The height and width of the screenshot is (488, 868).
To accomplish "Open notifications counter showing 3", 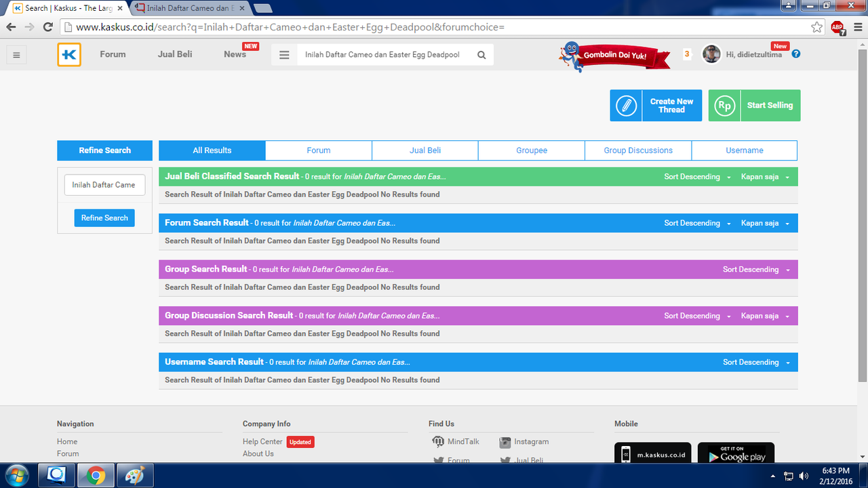I will point(687,54).
